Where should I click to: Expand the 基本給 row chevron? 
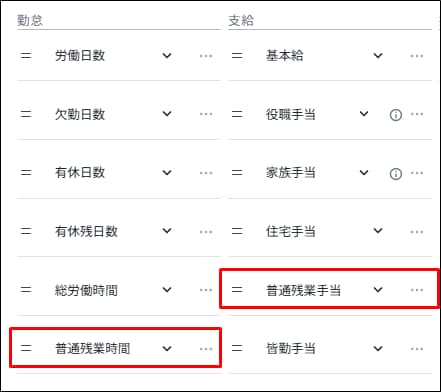[378, 56]
